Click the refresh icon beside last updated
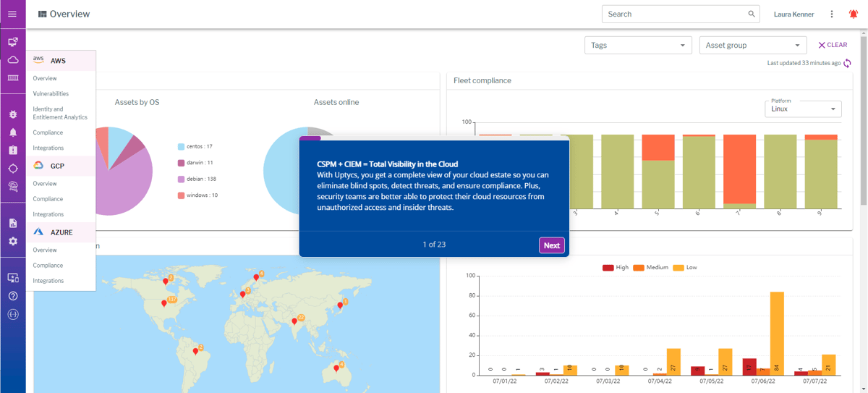868x393 pixels. click(848, 64)
